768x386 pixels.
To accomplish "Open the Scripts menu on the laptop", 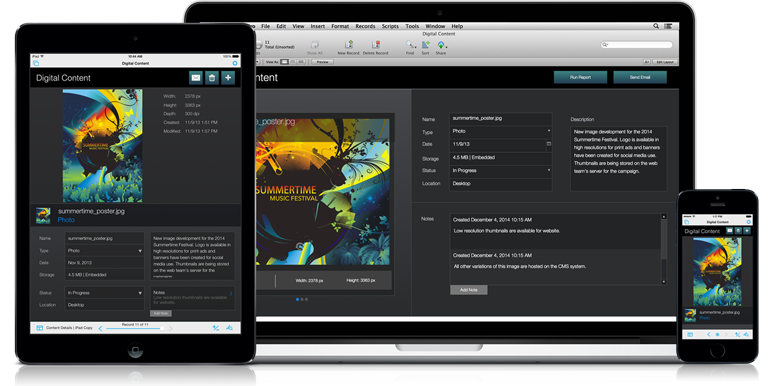I will tap(390, 26).
